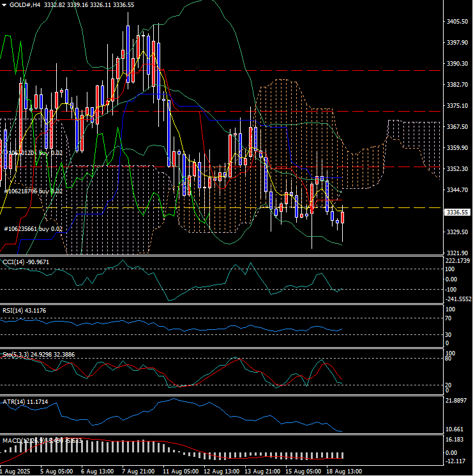Click the 15 Aug 05:00 time axis label
Screen dimensions: 473x476
point(303,471)
